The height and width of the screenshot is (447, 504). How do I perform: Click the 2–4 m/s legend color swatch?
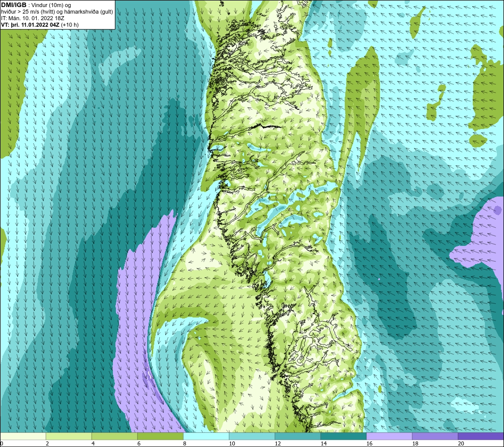click(69, 436)
